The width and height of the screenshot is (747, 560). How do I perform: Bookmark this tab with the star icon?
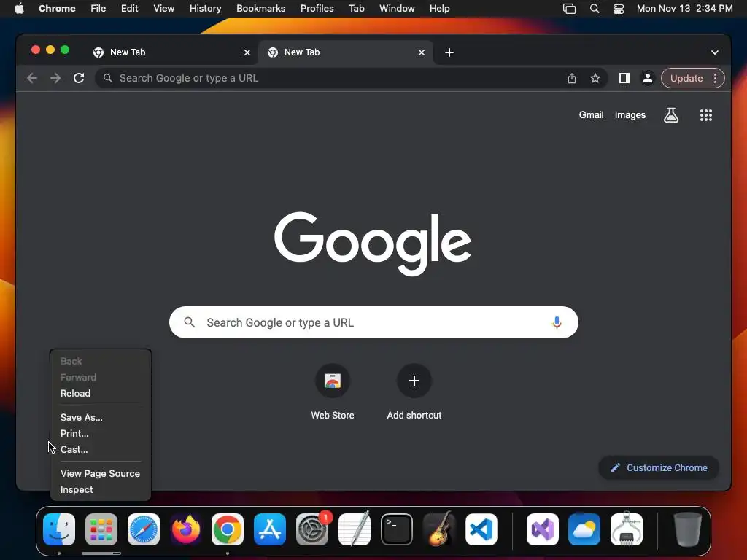(595, 78)
